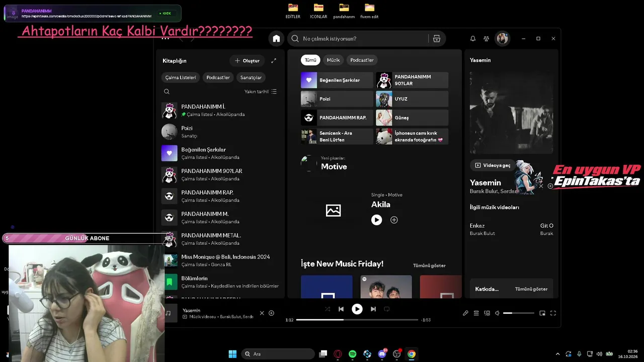
Task: Toggle shuffle in player bar
Action: 328,309
